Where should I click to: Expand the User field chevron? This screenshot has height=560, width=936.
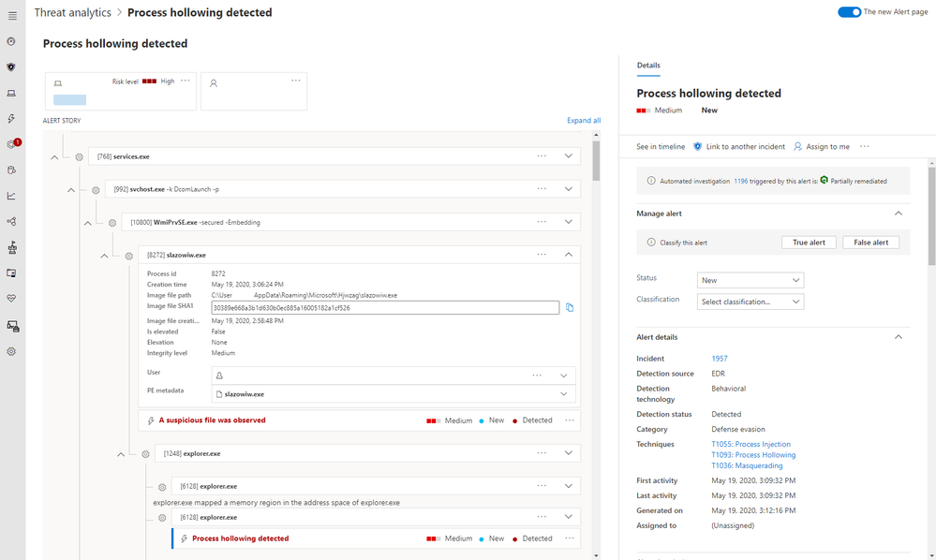563,376
